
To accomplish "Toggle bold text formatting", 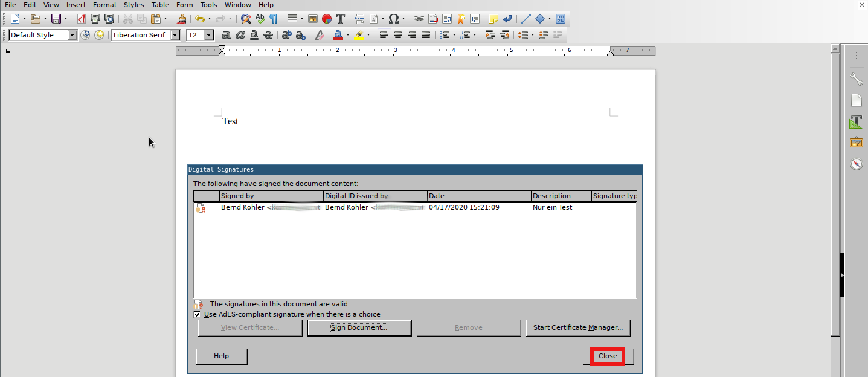I will tap(227, 35).
